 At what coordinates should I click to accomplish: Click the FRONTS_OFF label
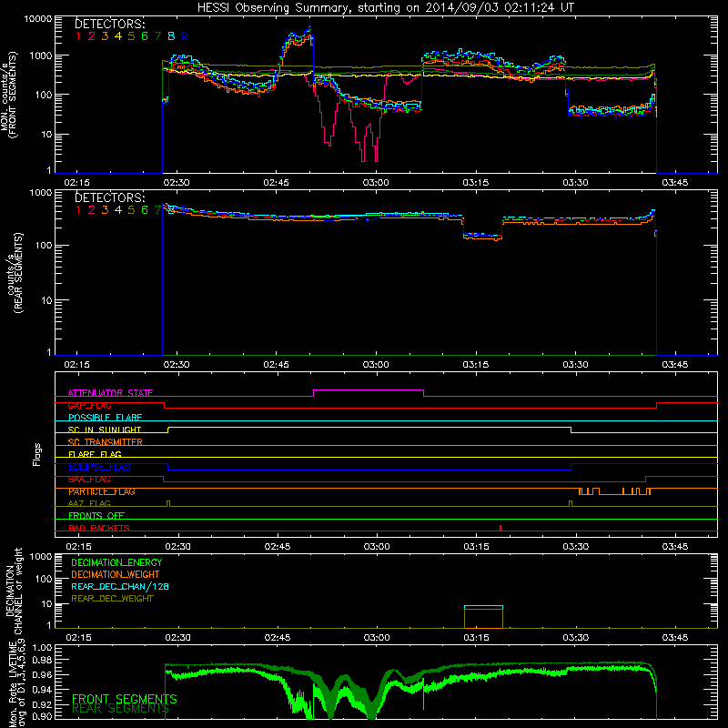(96, 515)
